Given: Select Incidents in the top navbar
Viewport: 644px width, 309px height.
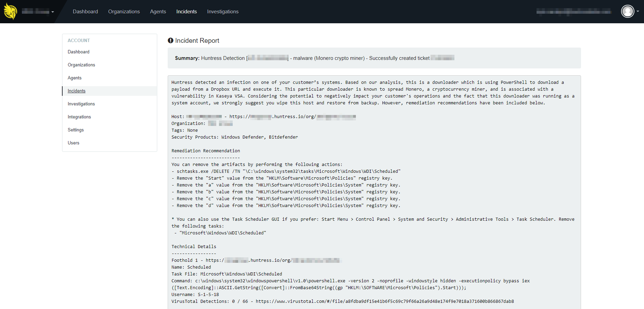Looking at the screenshot, I should click(x=186, y=12).
